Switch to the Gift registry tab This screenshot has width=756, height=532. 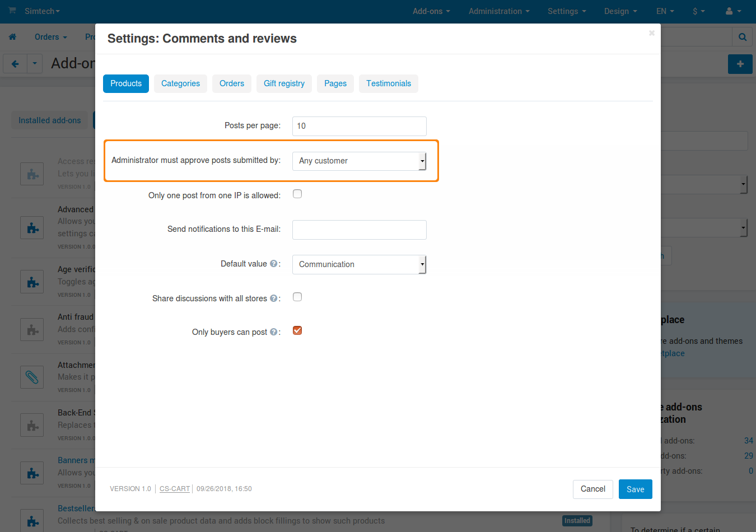[x=284, y=83]
